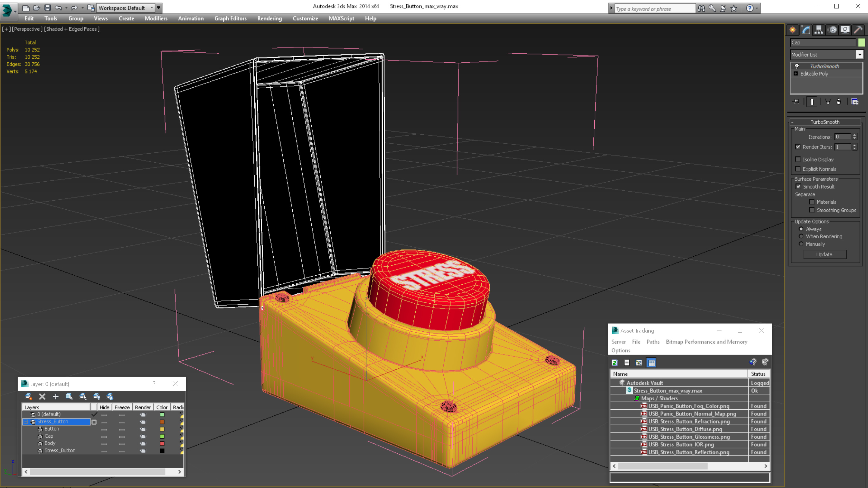Screen dimensions: 868x488
Task: Open the Display command panel tab
Action: click(x=845, y=30)
